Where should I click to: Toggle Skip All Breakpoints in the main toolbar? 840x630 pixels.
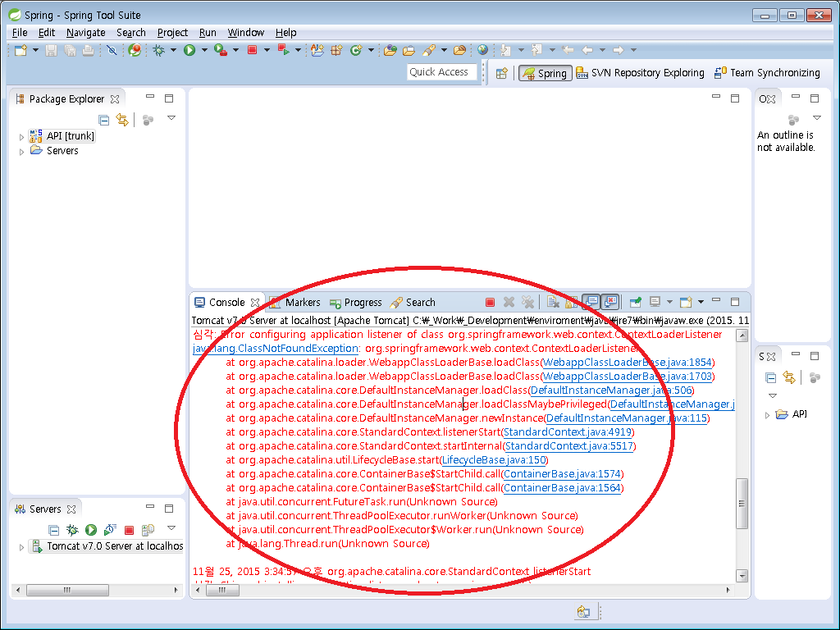coord(112,50)
